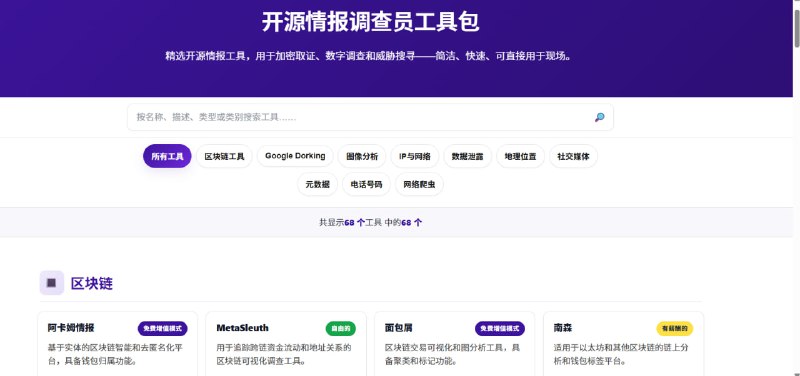800x376 pixels.
Task: Choose the 图像分析 category filter
Action: [x=362, y=156]
